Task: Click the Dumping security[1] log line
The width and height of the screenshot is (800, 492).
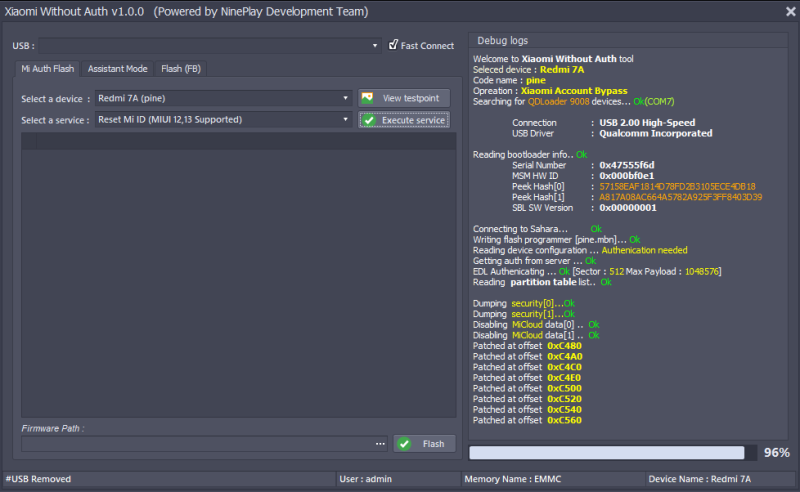Action: click(x=523, y=314)
